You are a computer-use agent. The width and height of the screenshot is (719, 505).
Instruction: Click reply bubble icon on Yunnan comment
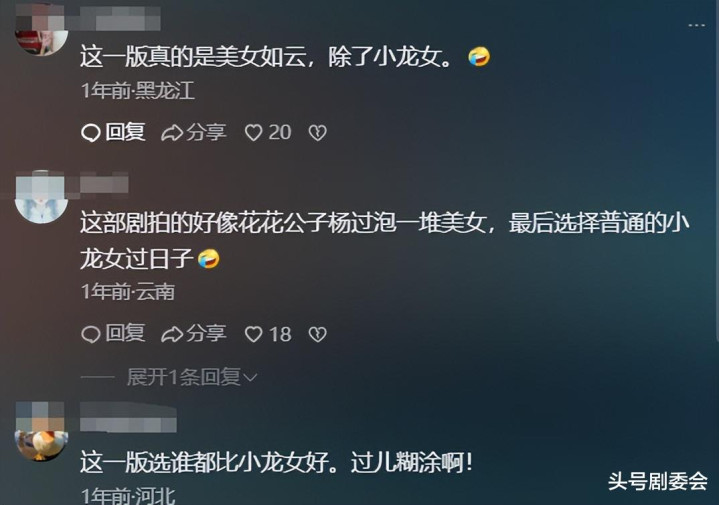click(91, 334)
